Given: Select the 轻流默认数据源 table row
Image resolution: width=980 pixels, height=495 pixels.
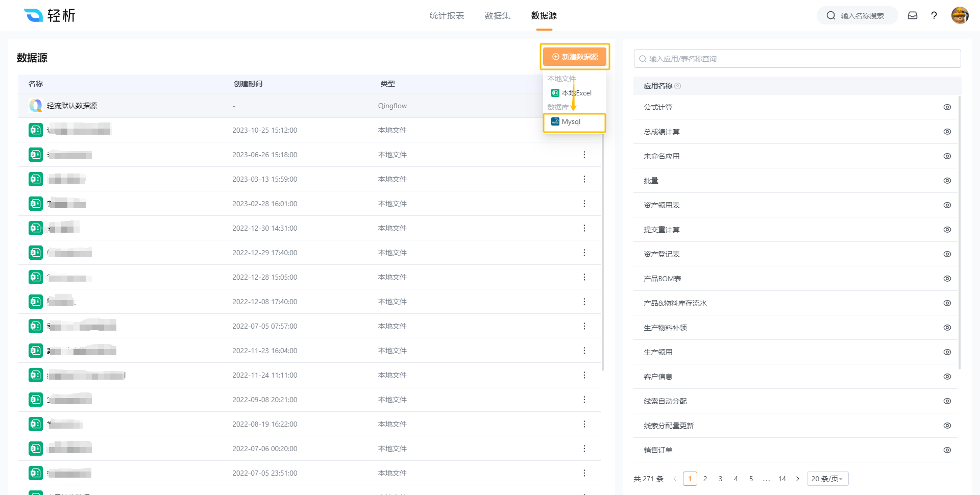Looking at the screenshot, I should click(309, 106).
